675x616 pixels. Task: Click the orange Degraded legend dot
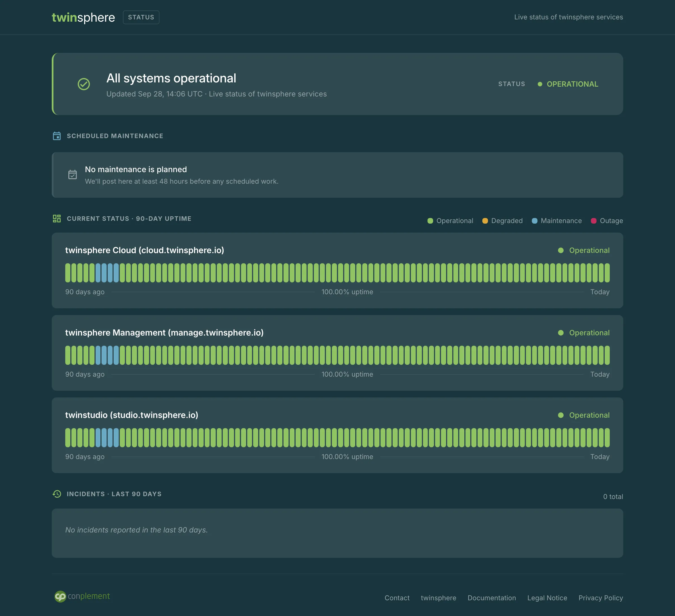click(x=485, y=221)
